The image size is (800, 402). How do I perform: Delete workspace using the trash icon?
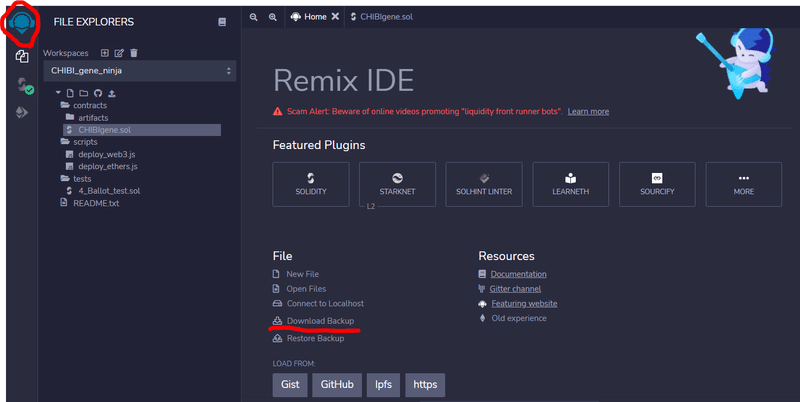pyautogui.click(x=134, y=53)
